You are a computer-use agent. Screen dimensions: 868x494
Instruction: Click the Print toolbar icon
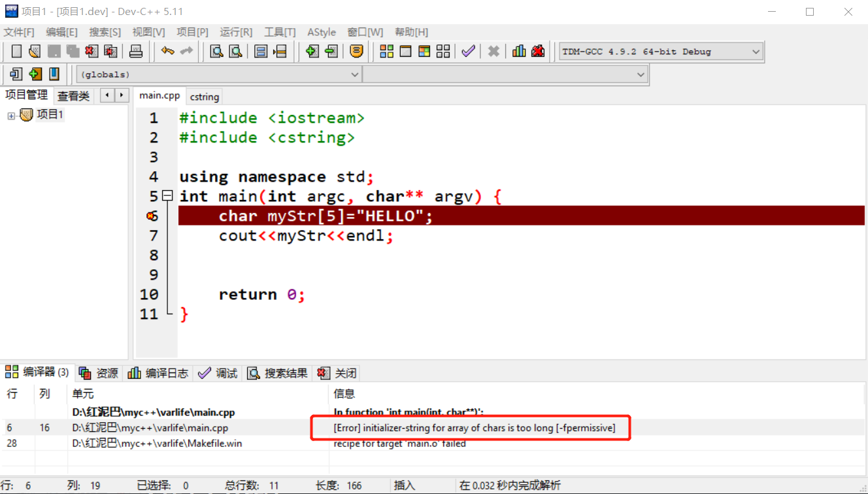136,51
